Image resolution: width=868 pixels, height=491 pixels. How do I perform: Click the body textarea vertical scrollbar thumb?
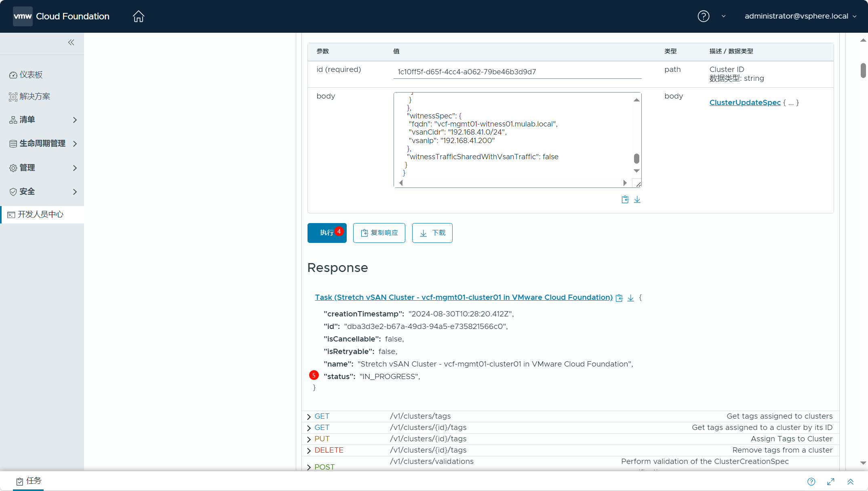click(636, 158)
